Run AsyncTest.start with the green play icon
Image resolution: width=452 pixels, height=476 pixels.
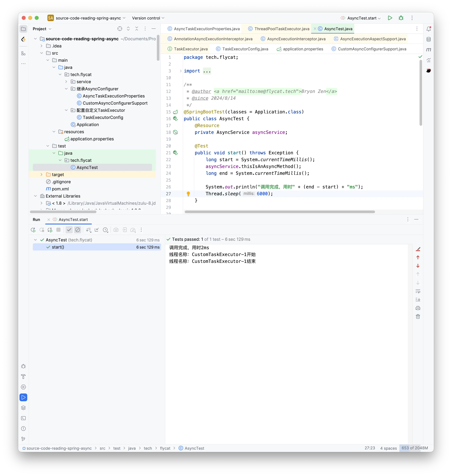390,18
